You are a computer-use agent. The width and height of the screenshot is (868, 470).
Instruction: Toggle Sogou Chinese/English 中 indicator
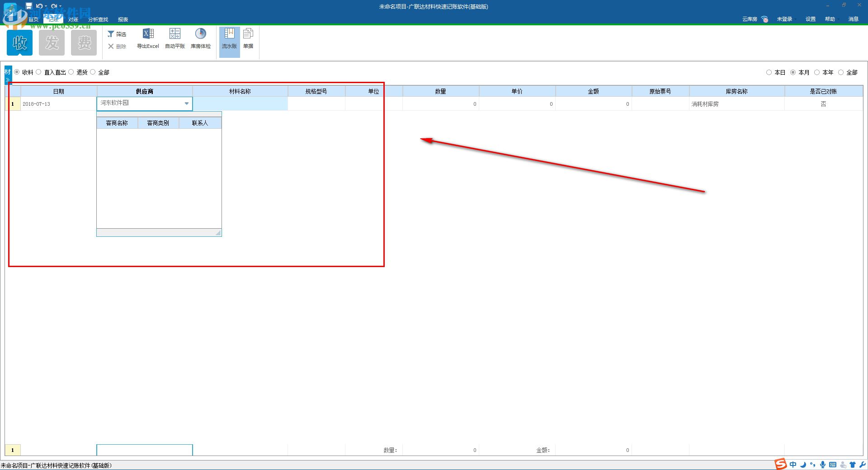tap(793, 465)
